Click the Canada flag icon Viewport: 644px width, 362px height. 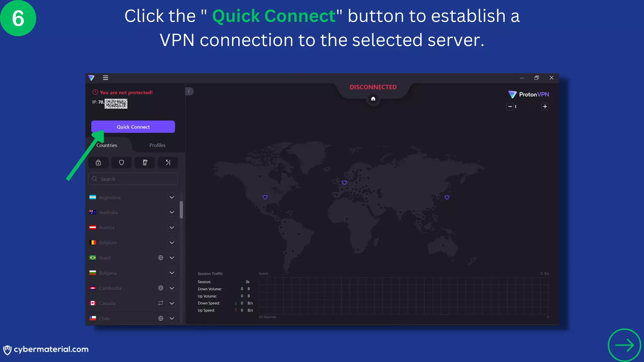93,303
